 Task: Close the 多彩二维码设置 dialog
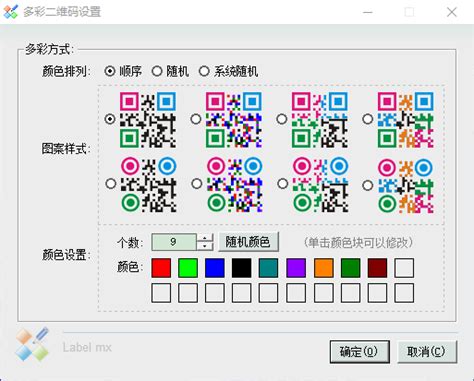(452, 12)
